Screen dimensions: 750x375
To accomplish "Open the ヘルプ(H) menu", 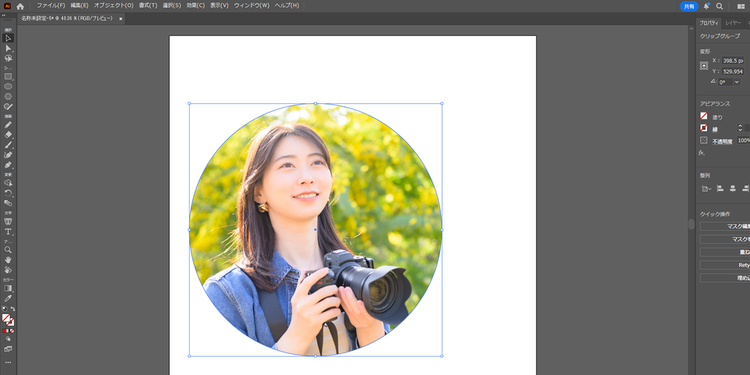I will (287, 5).
